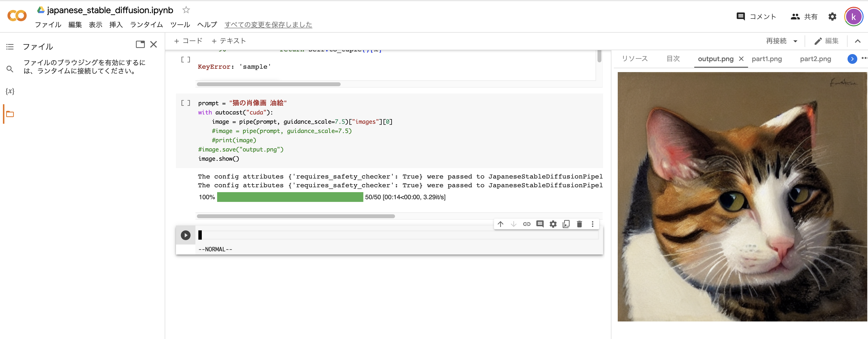The height and width of the screenshot is (339, 868).
Task: Open comment on the current cell
Action: pos(540,224)
